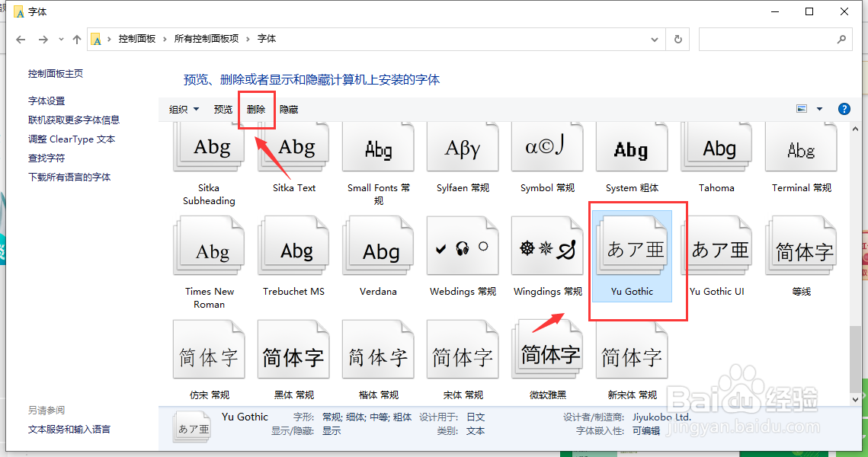Expand the view options dropdown arrow

pos(819,109)
